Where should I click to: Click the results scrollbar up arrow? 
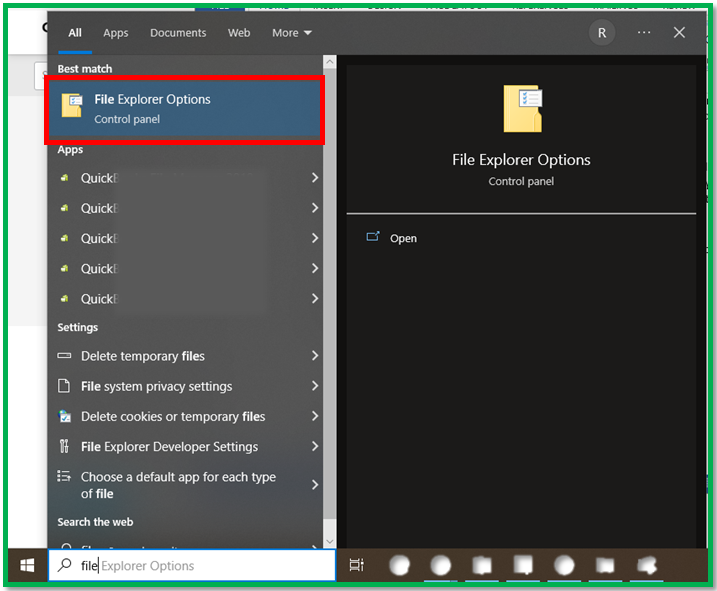click(x=330, y=61)
